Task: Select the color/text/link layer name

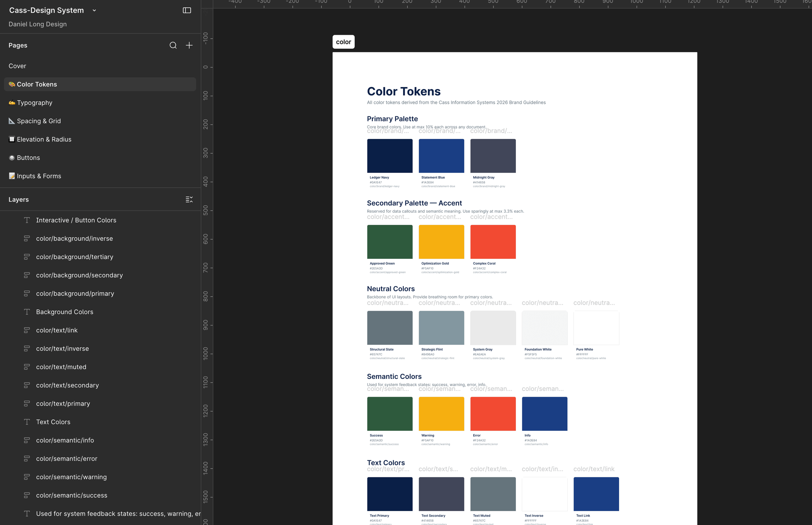Action: [57, 330]
